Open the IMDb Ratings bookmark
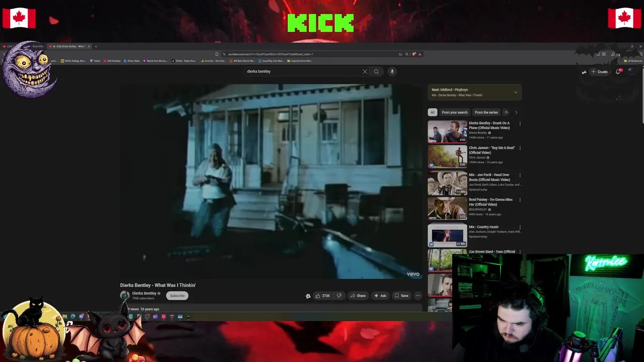 tap(74, 61)
